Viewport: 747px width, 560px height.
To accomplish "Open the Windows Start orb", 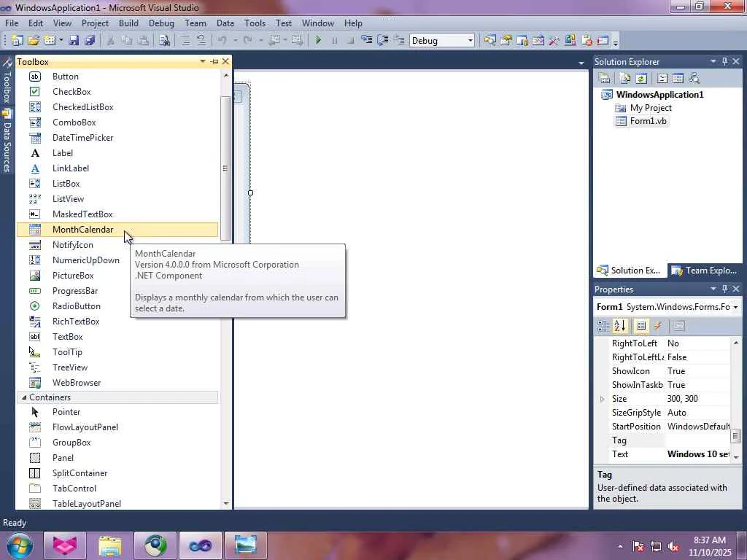I will point(20,545).
